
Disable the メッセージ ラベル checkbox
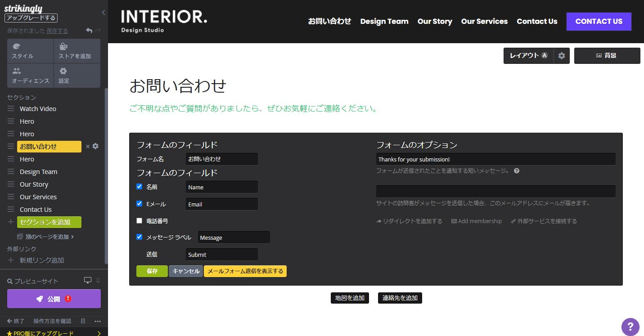click(139, 237)
